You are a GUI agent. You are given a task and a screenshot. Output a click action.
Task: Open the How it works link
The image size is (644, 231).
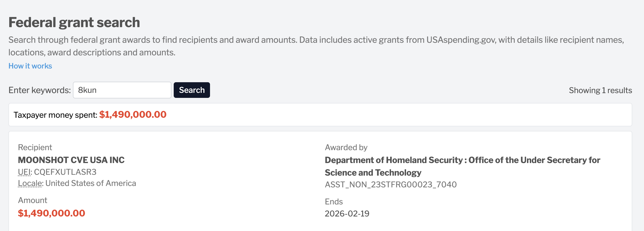pos(30,66)
